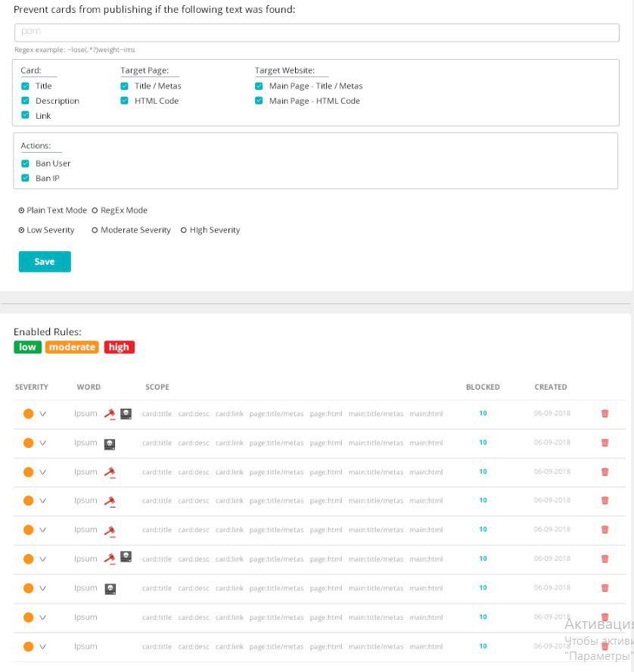
Task: Click date 06-09-2018 in fourth rule row
Action: [552, 500]
